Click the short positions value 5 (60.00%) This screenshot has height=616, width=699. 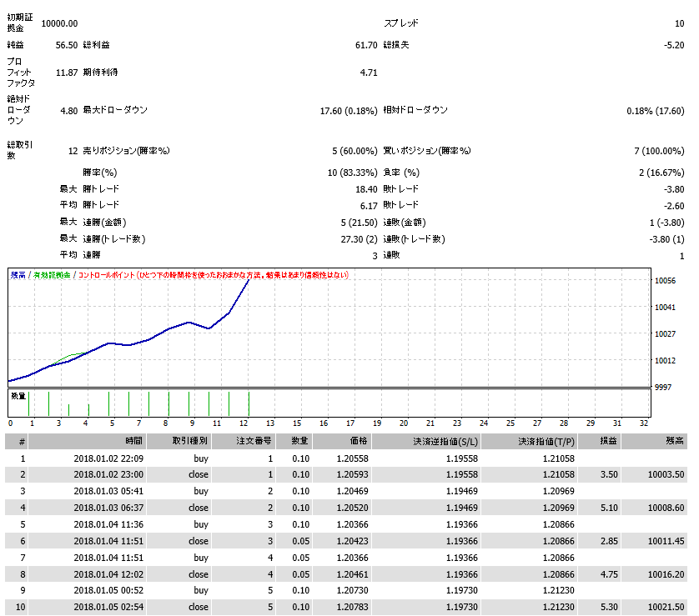355,151
